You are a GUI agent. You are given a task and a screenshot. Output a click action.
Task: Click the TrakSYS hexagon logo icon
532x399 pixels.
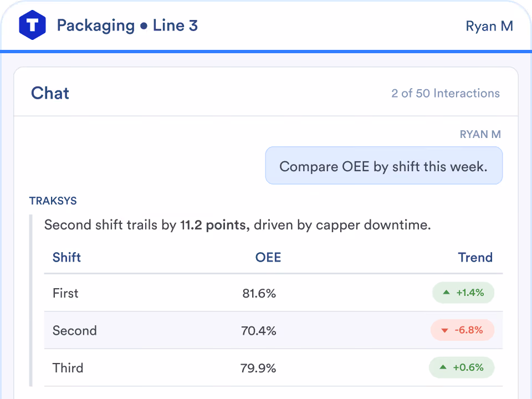pyautogui.click(x=32, y=25)
